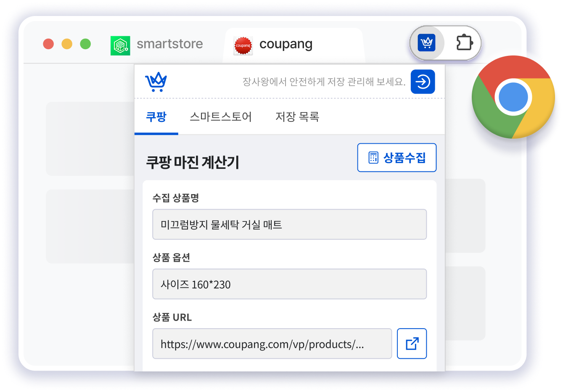This screenshot has width=563, height=392.
Task: Open the browser extensions puzzle icon
Action: tap(464, 42)
